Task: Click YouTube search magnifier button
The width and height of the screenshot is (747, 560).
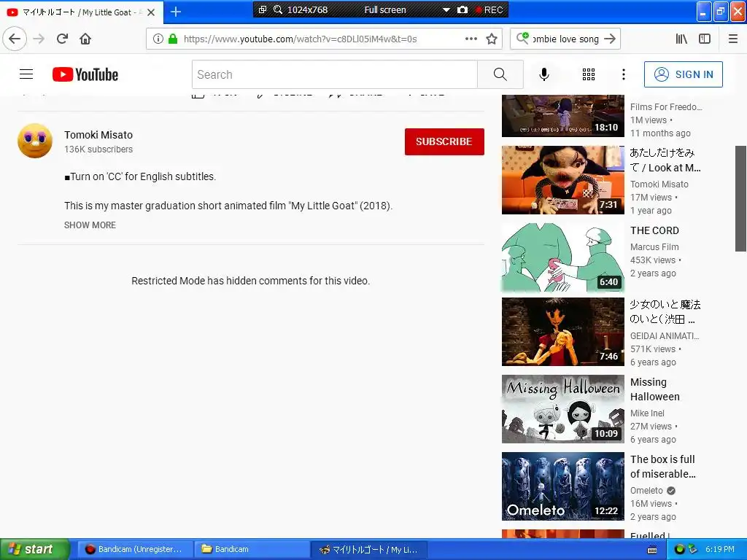Action: coord(500,74)
